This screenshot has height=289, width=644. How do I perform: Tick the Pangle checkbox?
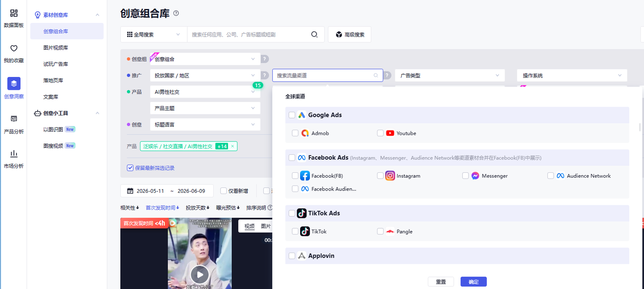[x=380, y=231]
